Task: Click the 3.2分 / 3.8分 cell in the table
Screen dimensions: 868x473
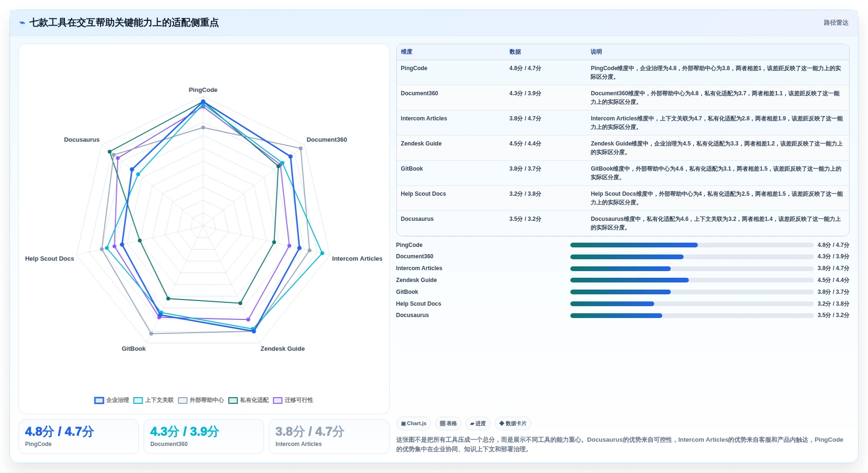Action: pyautogui.click(x=525, y=194)
